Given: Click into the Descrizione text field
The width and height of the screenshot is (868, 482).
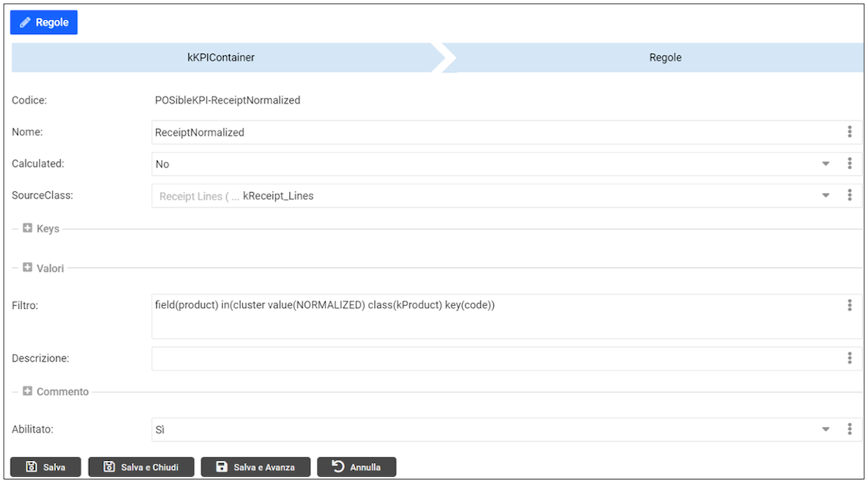Looking at the screenshot, I should click(x=493, y=358).
